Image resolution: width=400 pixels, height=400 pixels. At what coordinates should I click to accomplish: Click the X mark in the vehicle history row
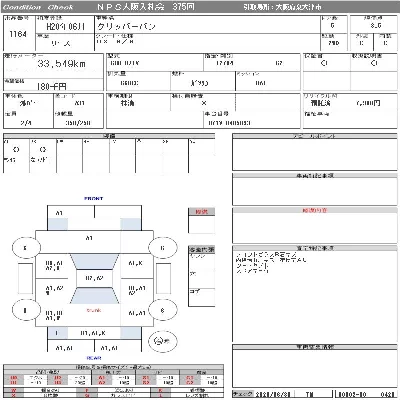pos(204,103)
